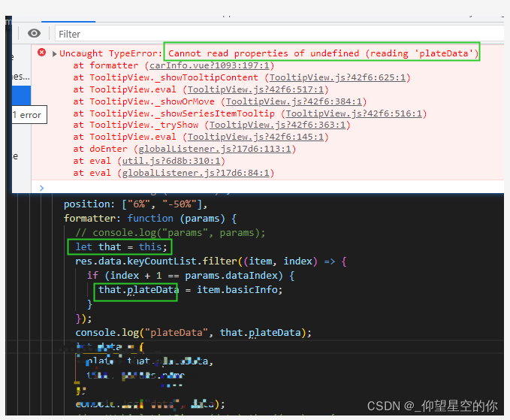Open globalListener.js?17d6:113:1 link

tap(198, 149)
